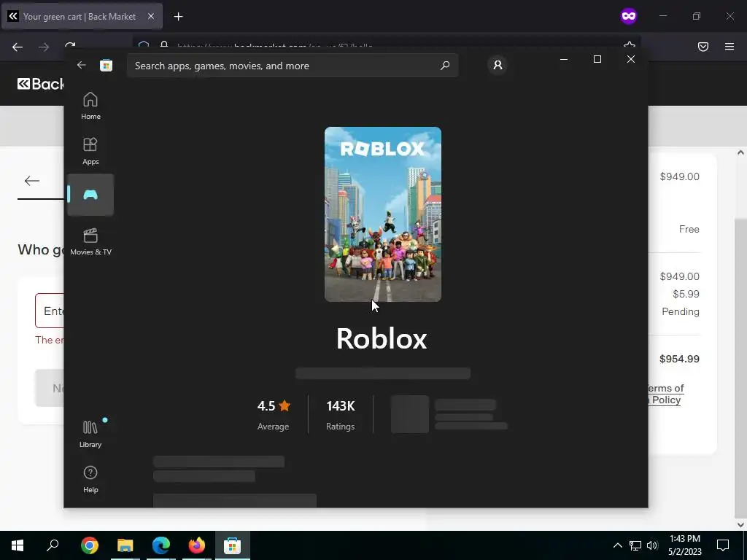Click the $5.99 fee in cart summary
Viewport: 747px width, 560px height.
coord(686,294)
